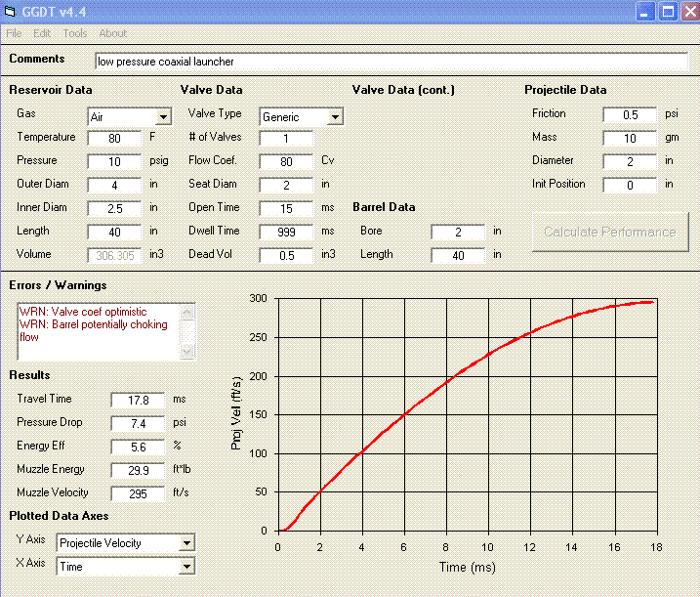Screen dimensions: 700x597
Task: Click the reservoir Pressure input field
Action: click(x=114, y=162)
